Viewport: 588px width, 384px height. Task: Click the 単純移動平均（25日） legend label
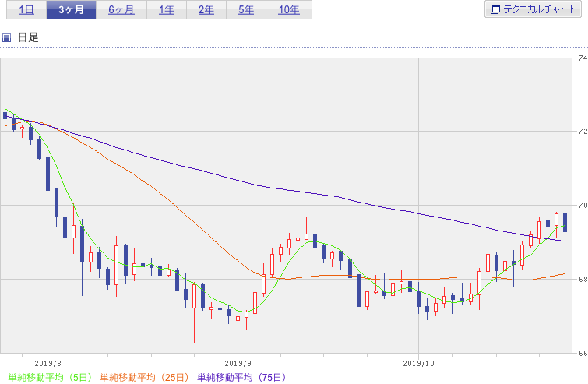[x=144, y=377]
